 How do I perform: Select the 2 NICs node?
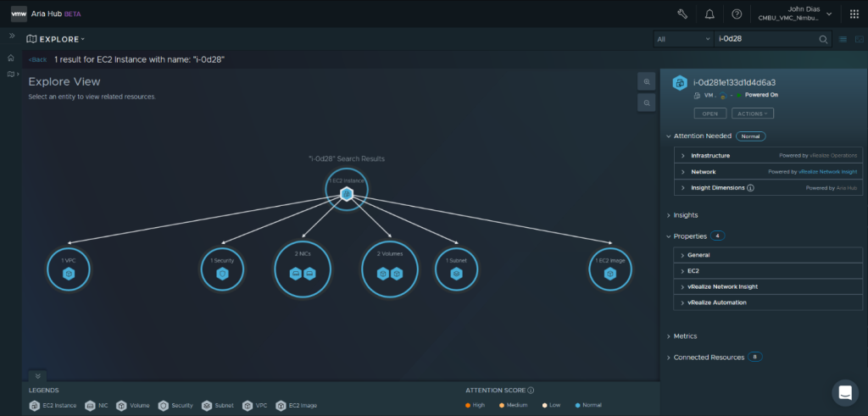point(303,269)
